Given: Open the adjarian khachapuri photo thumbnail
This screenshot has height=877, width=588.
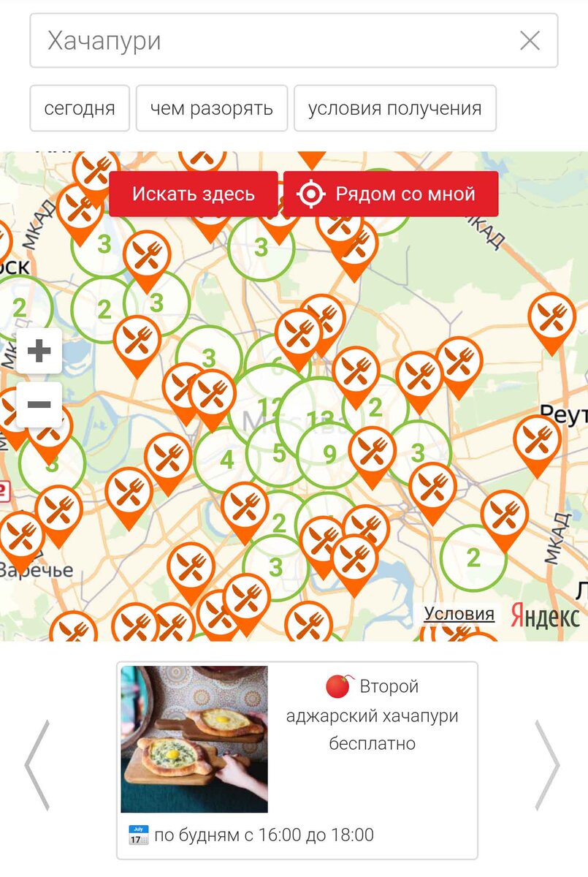Looking at the screenshot, I should click(x=194, y=739).
